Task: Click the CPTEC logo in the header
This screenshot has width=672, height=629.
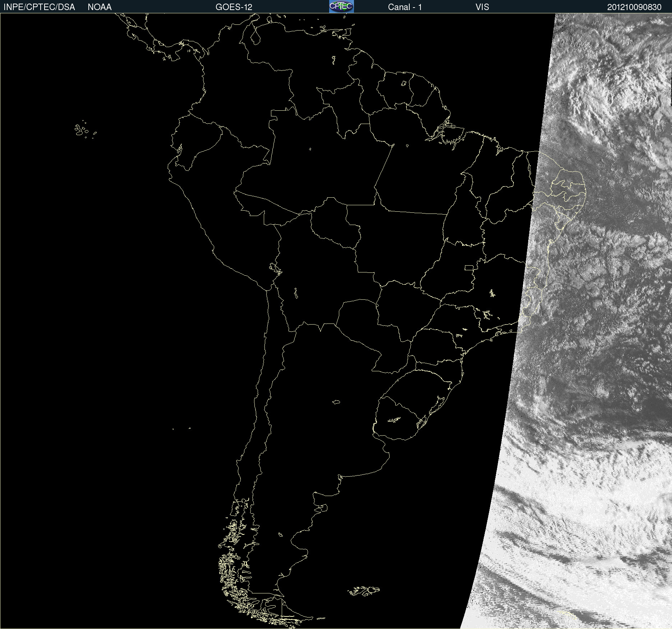Action: pyautogui.click(x=341, y=6)
